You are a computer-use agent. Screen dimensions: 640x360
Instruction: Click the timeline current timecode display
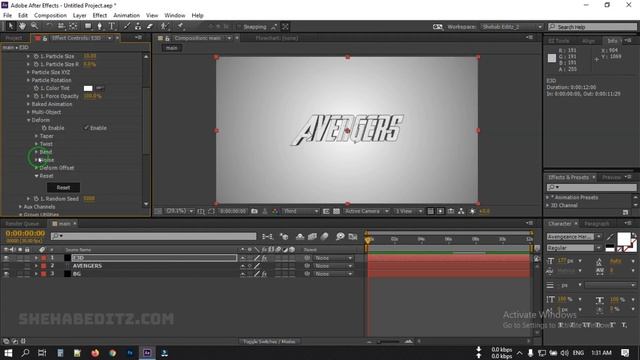click(25, 233)
